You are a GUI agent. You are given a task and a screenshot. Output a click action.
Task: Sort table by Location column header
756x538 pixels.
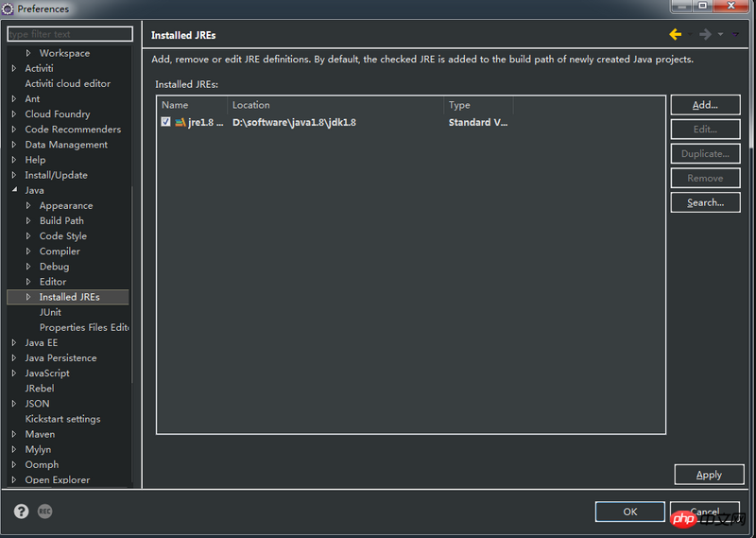tap(335, 105)
